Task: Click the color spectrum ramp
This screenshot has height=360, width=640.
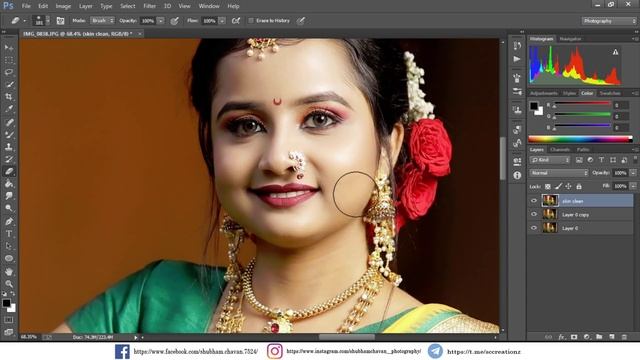Action: 580,139
